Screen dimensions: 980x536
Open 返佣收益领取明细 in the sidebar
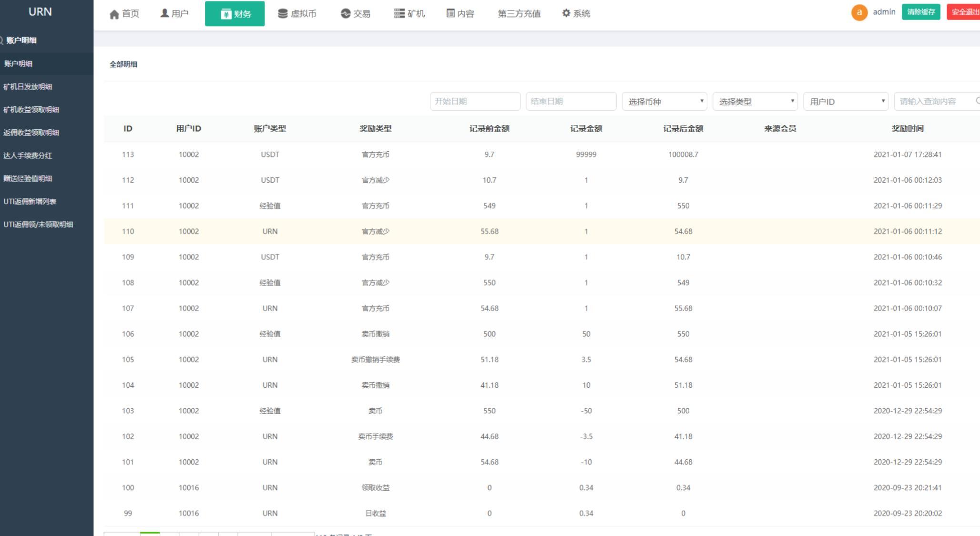[x=31, y=132]
